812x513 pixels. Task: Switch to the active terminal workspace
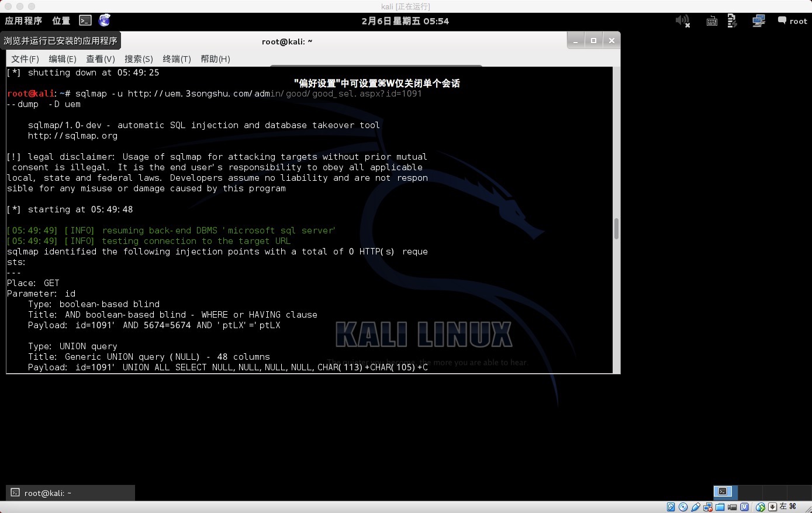tap(725, 492)
